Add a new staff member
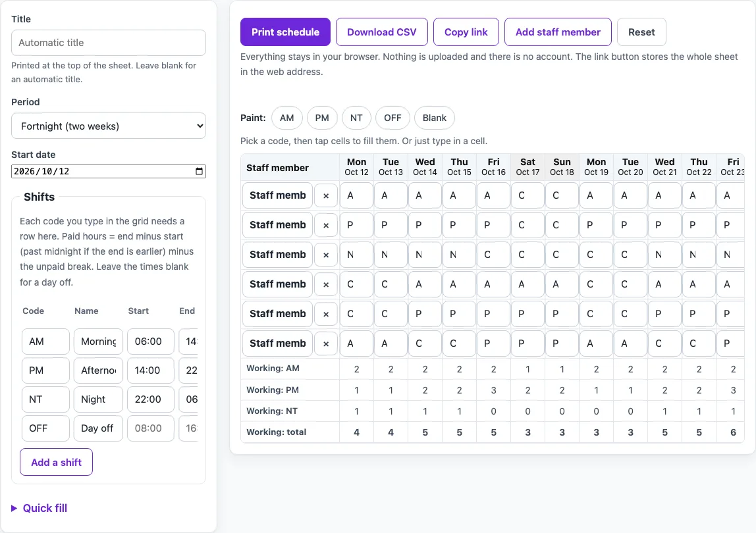Screen dimensions: 756x533 click(x=558, y=32)
